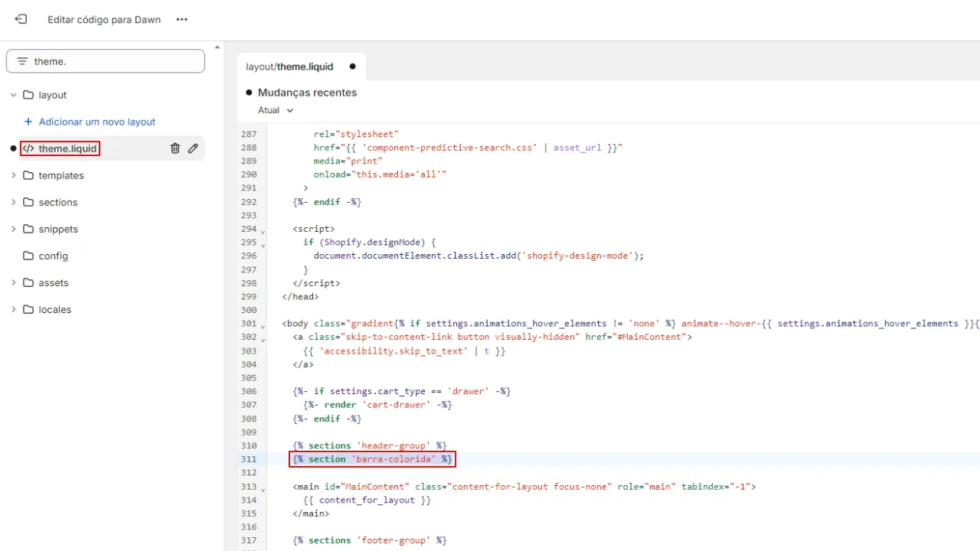Image resolution: width=980 pixels, height=551 pixels.
Task: Rename theme.liquid with the pencil icon
Action: (x=193, y=148)
